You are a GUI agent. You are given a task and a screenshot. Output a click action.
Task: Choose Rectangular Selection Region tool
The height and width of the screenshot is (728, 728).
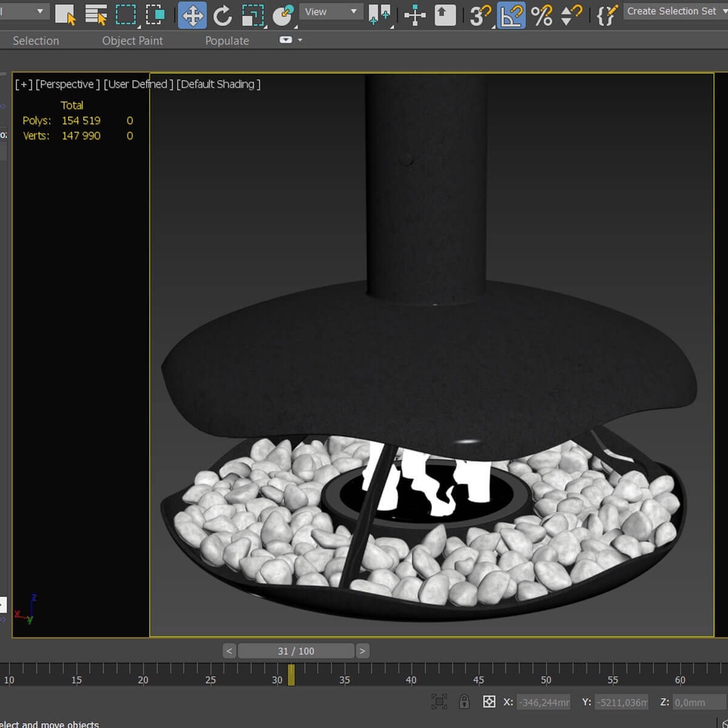[x=126, y=15]
